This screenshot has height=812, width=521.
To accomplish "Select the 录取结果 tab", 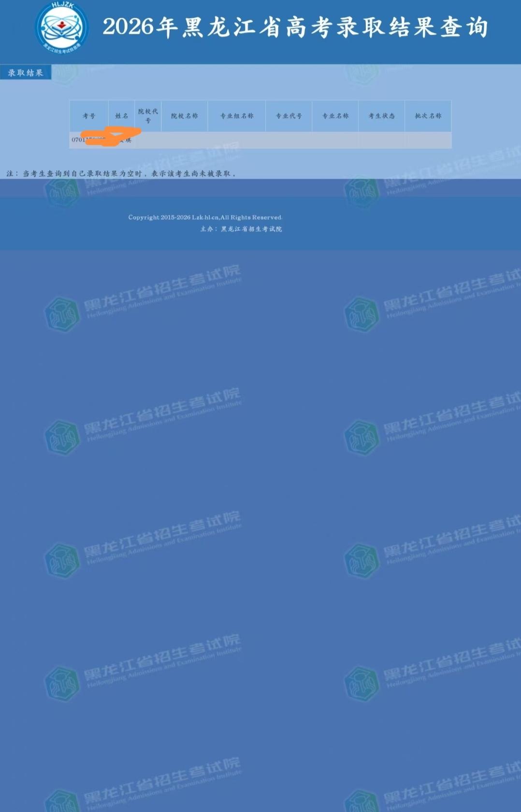I will [x=26, y=72].
